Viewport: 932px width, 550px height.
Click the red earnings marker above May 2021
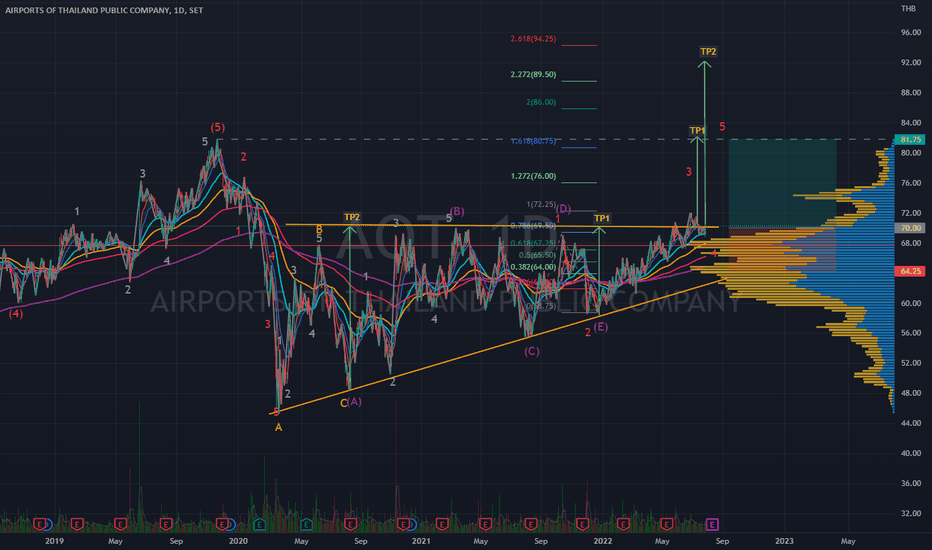point(486,524)
